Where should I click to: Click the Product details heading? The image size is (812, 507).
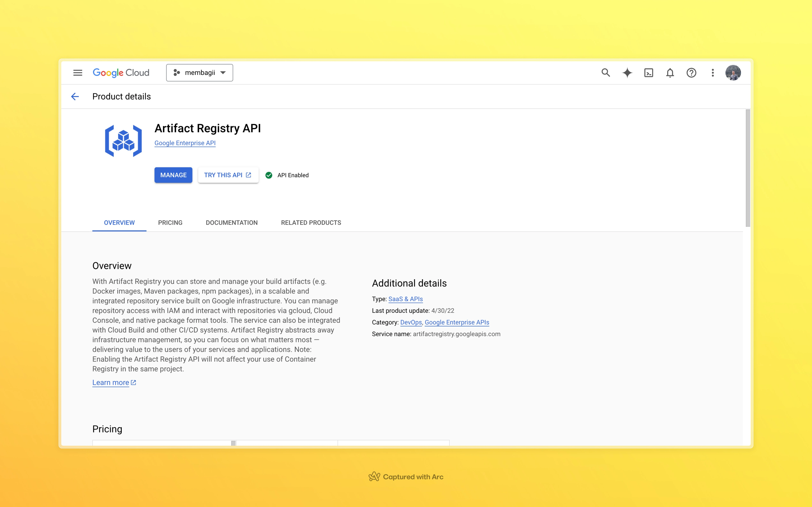[121, 97]
